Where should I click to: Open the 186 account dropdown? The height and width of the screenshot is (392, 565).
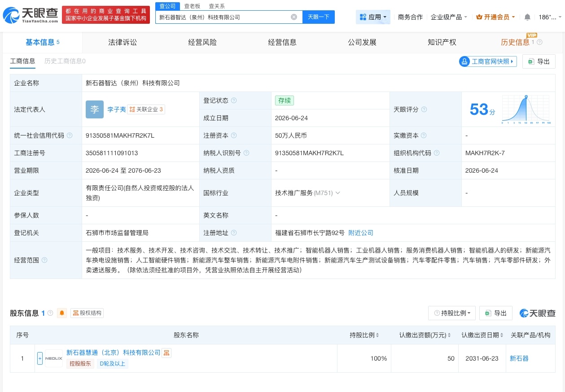pos(550,17)
